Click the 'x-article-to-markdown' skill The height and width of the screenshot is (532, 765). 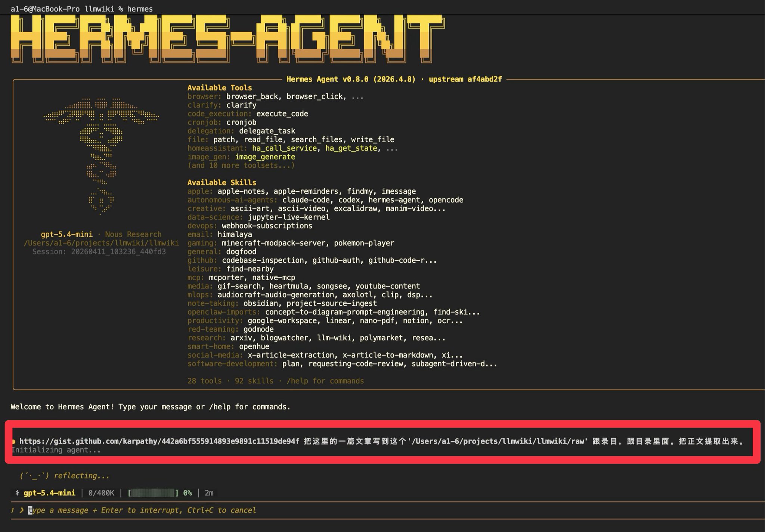tap(388, 355)
